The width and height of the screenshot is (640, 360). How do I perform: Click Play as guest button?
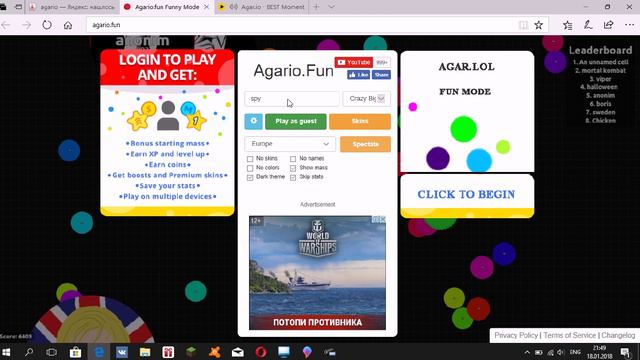tap(296, 121)
